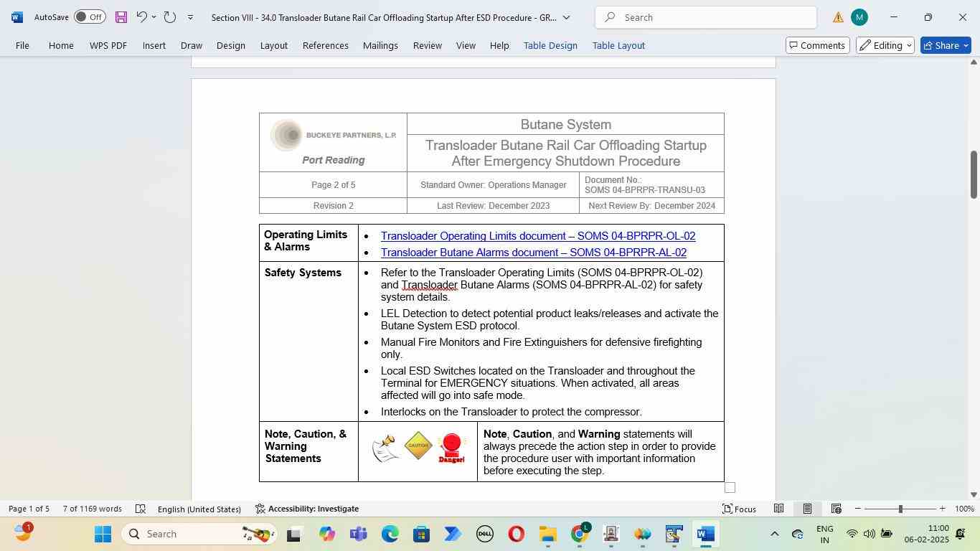This screenshot has width=980, height=551.
Task: Open Transloader Operating Limits document link
Action: pyautogui.click(x=538, y=236)
